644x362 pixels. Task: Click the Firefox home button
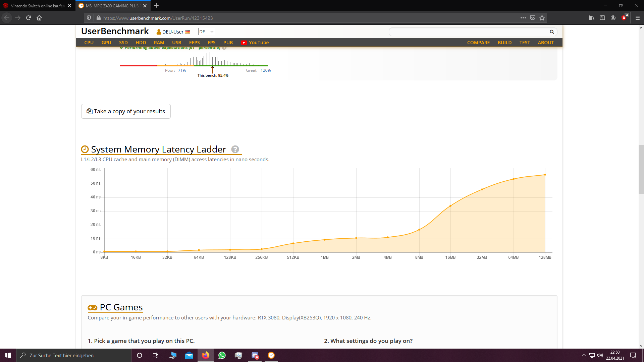39,18
